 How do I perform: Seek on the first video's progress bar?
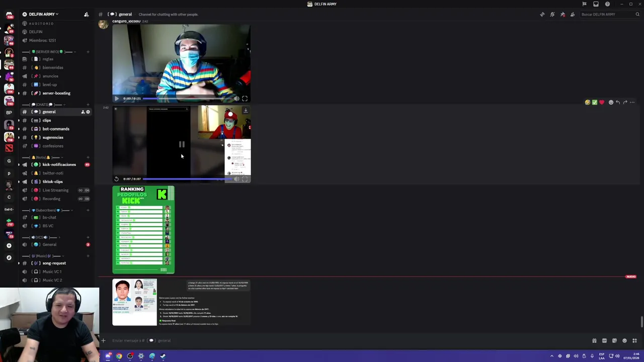[x=187, y=99]
